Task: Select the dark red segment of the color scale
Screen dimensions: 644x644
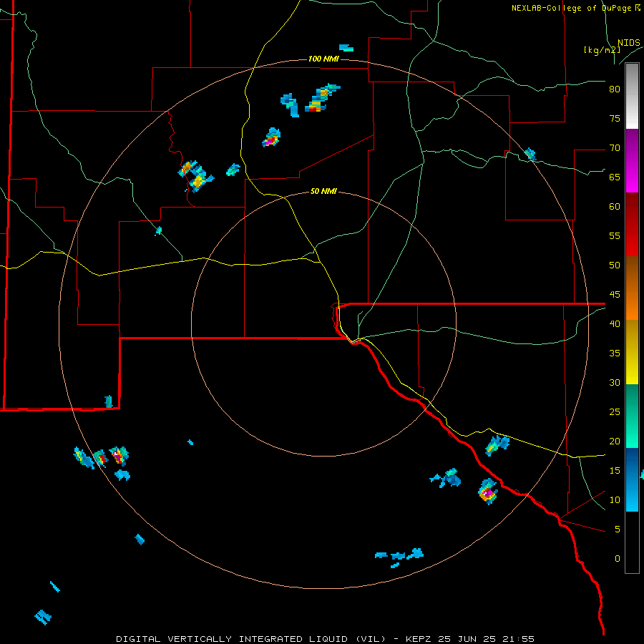Action: point(632,224)
